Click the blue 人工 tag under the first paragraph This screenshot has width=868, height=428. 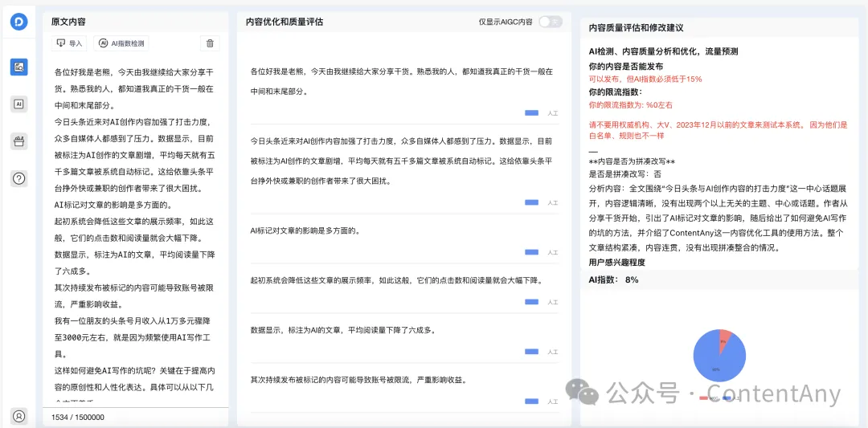[x=531, y=113]
